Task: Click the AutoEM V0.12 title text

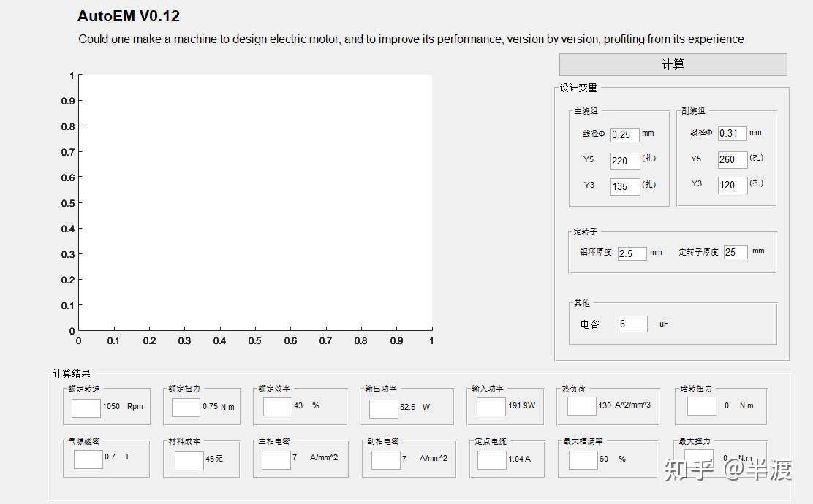Action: [x=129, y=16]
